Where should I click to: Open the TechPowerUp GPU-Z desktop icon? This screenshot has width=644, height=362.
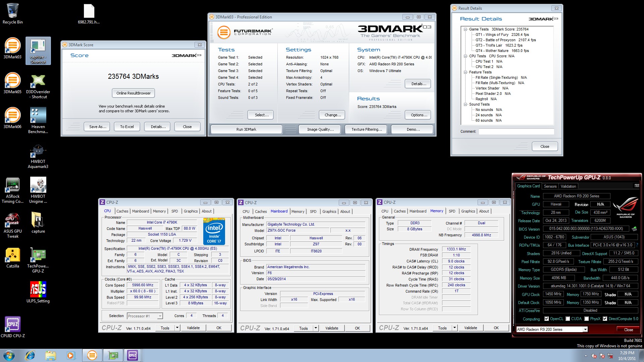(x=38, y=260)
